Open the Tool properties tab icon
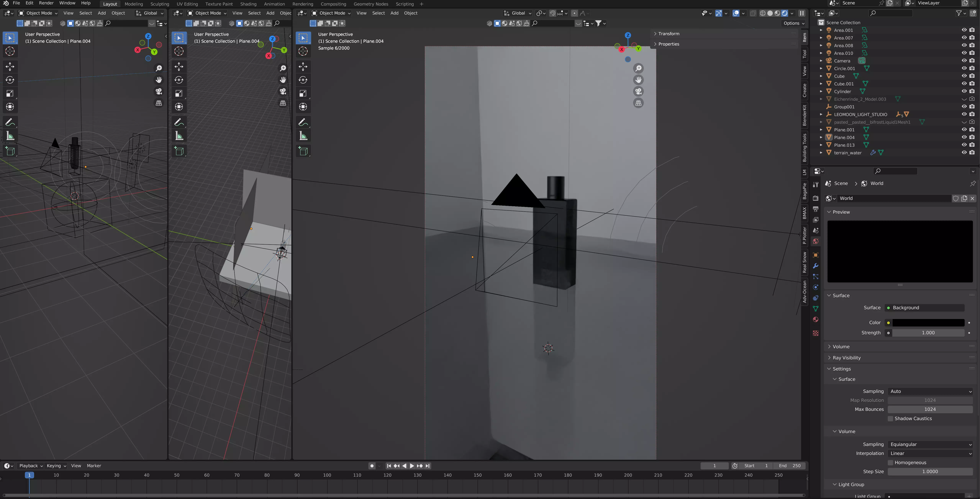 coord(815,184)
